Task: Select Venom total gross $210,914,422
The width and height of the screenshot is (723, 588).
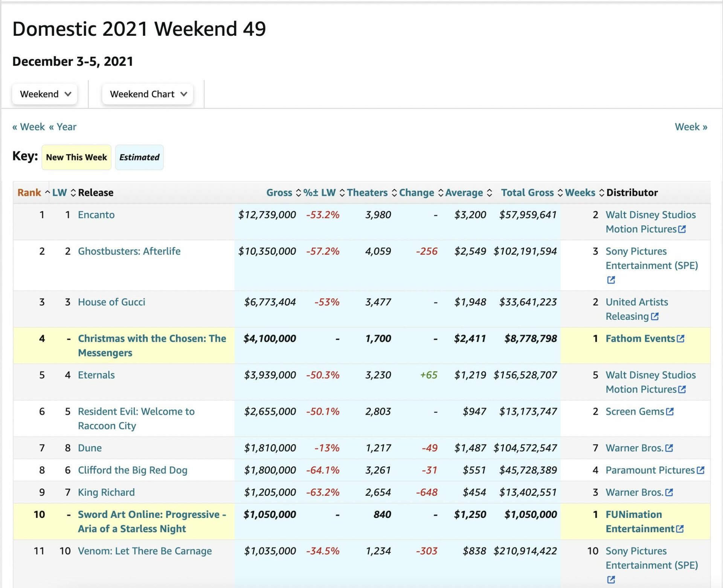Action: [525, 551]
